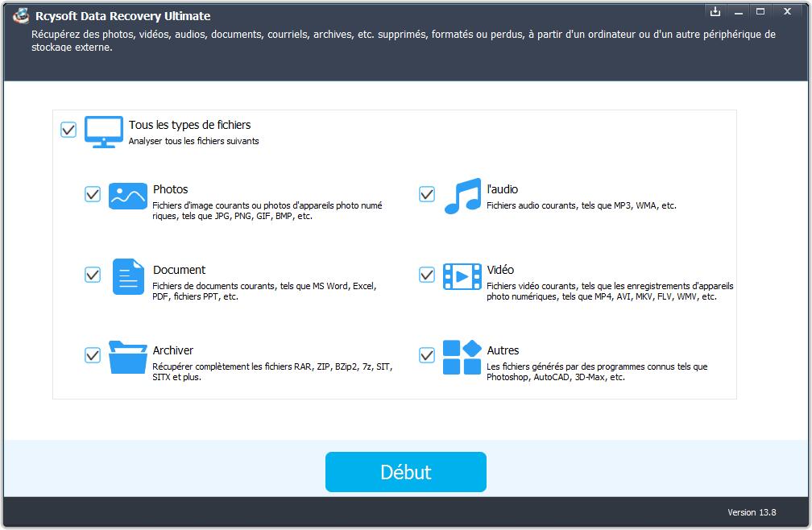Toggle the Archiver checkbox

pyautogui.click(x=93, y=355)
